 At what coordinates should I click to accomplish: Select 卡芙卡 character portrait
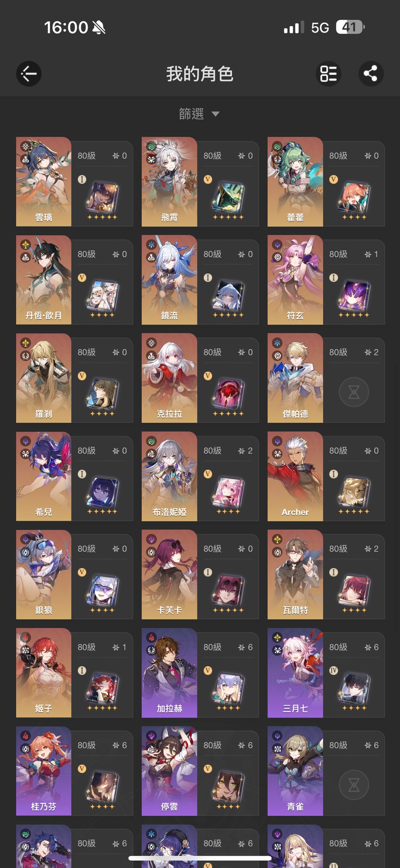point(170,574)
